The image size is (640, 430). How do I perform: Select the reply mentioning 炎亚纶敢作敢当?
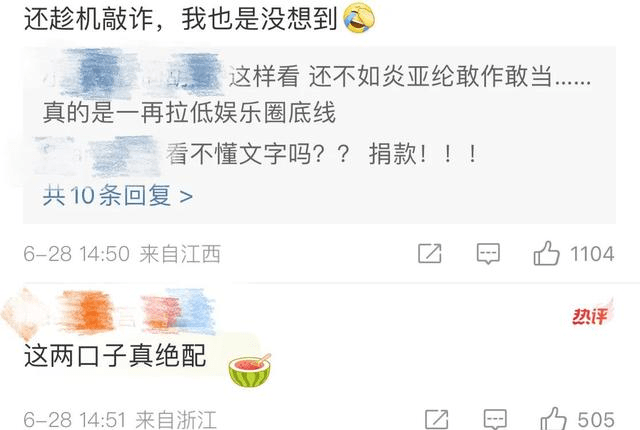pos(317,94)
